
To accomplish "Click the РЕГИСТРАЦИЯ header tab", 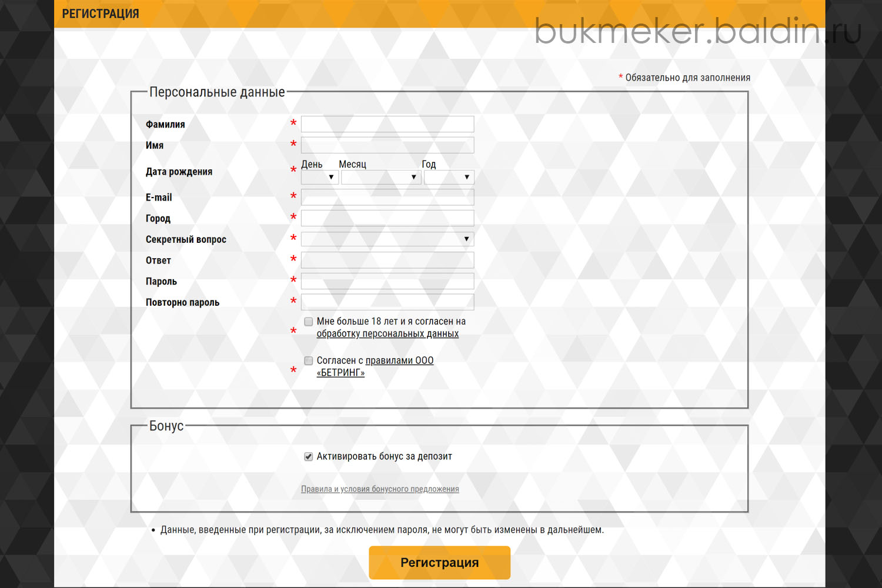I will (101, 14).
